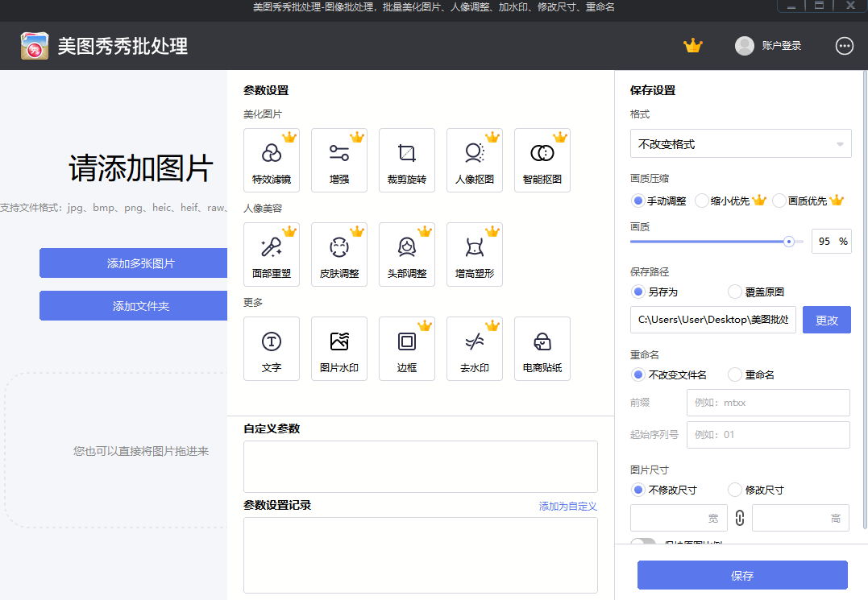Open the 人像抠图 portrait cutout tool
This screenshot has height=600, width=868.
(475, 159)
